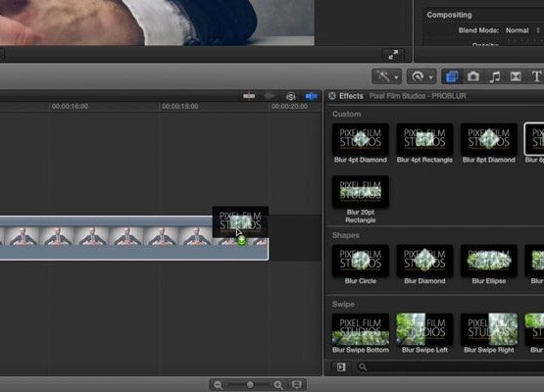Screen dimensions: 544x392
Task: Toggle video skimming in timeline
Action: tap(249, 96)
